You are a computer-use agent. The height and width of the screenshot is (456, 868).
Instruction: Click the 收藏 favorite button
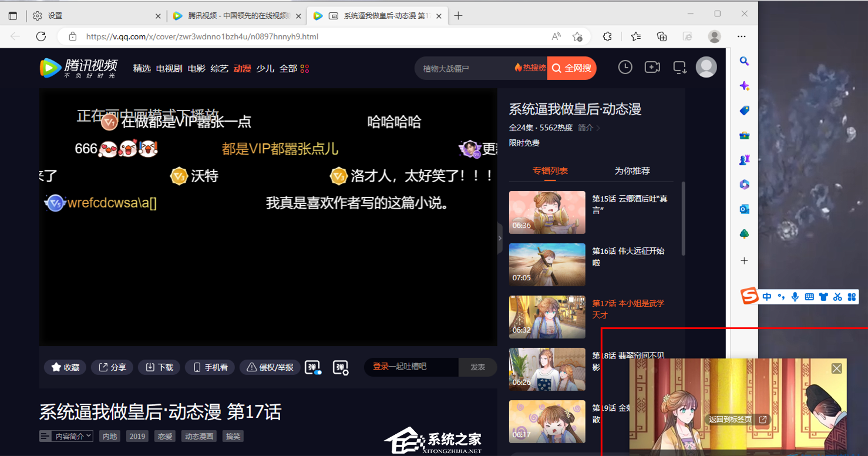(x=65, y=367)
